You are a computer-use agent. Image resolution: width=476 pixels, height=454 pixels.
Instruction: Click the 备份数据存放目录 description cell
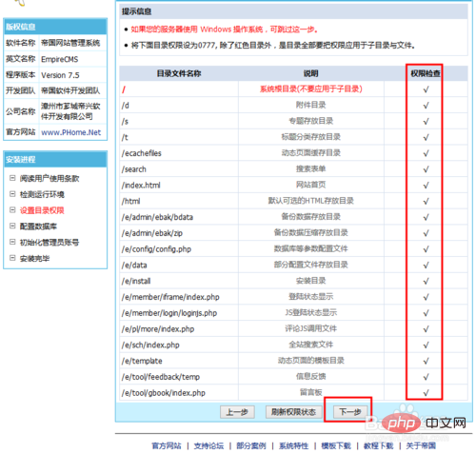(311, 216)
